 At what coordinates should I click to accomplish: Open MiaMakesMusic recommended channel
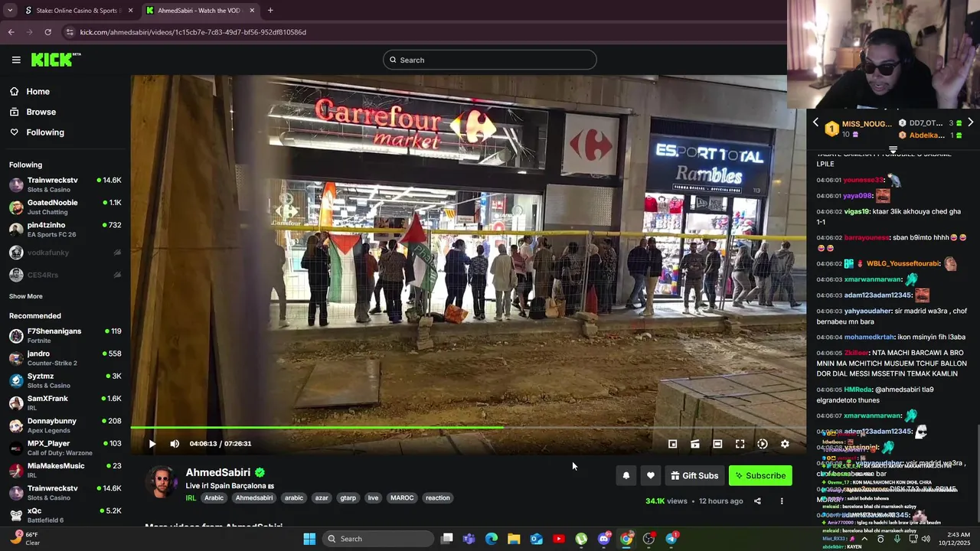(65, 470)
